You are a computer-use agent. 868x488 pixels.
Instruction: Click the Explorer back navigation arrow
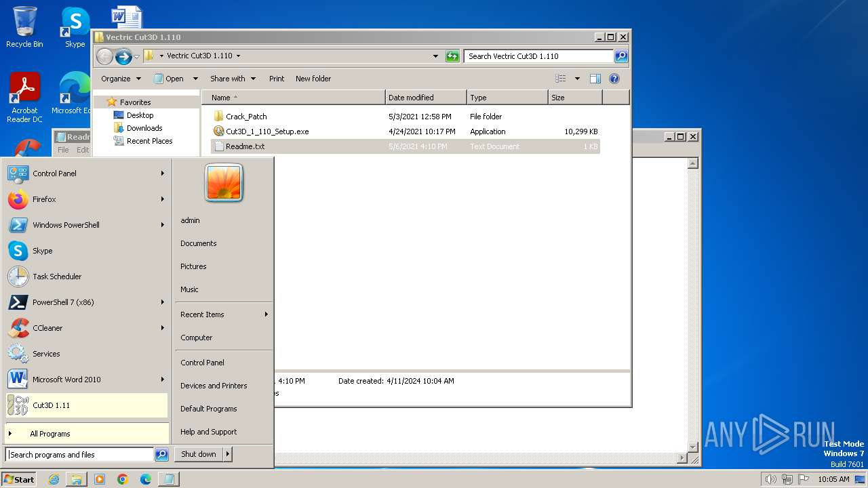[x=104, y=56]
